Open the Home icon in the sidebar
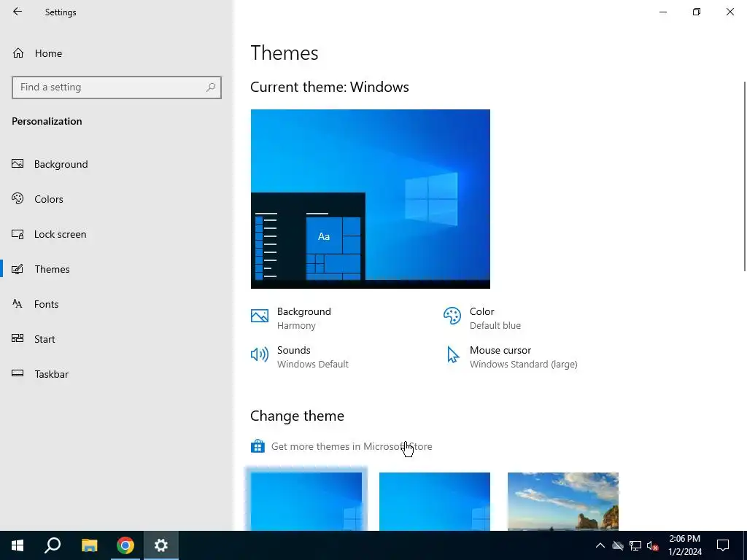 (x=18, y=52)
